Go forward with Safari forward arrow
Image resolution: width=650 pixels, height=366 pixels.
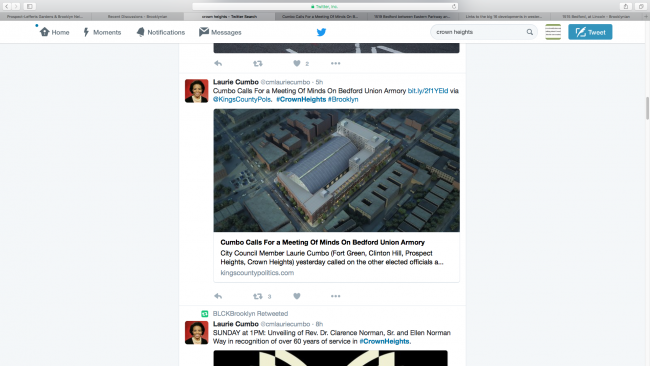click(x=16, y=6)
